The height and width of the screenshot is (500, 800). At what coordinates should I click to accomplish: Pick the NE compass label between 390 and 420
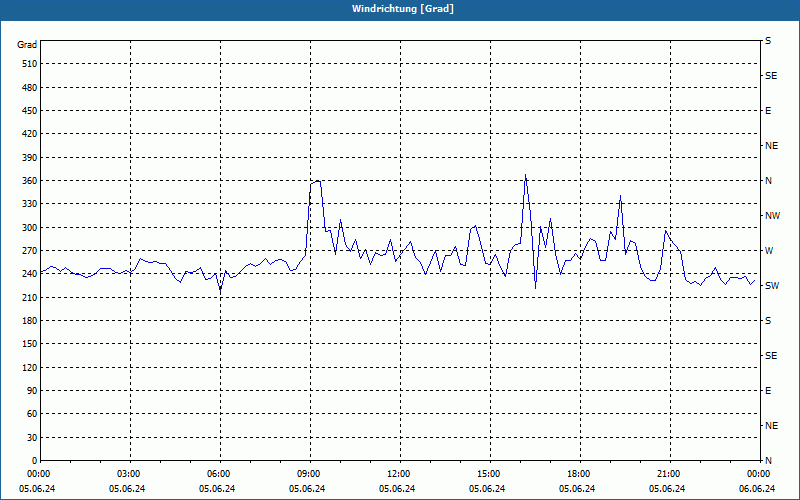point(771,146)
